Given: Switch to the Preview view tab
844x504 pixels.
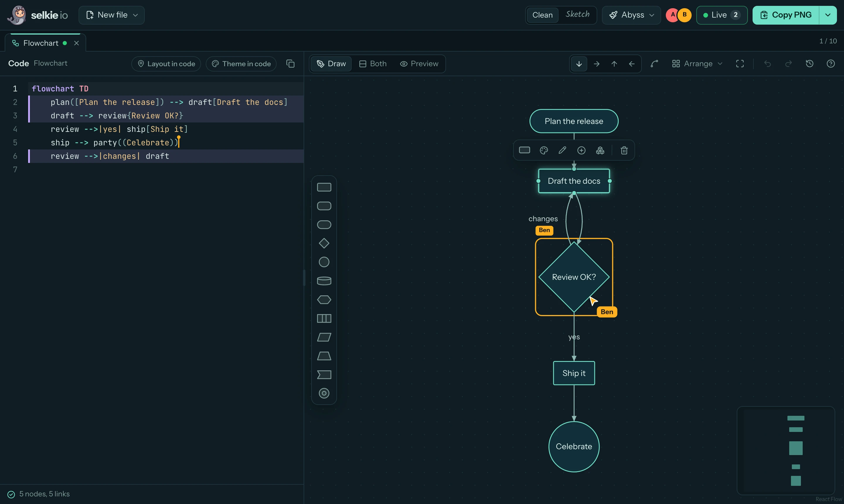Looking at the screenshot, I should coord(419,64).
